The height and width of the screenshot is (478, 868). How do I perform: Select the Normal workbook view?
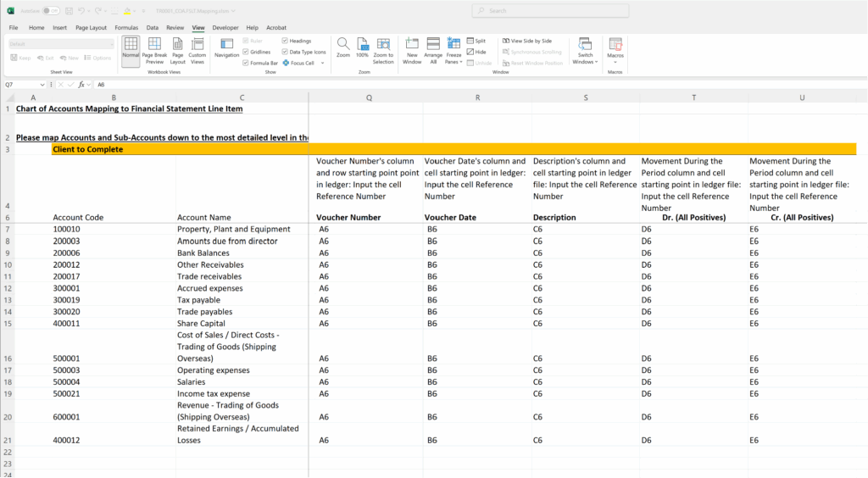coord(131,49)
